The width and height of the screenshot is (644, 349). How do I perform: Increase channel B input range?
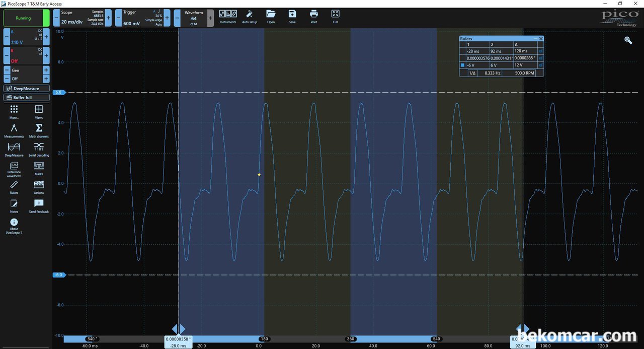pos(46,55)
